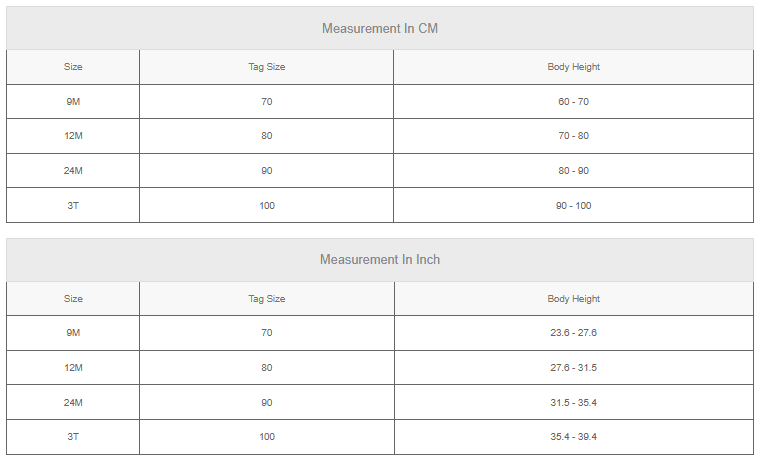Select the 3T size cell in CM table
This screenshot has width=763, height=460.
pyautogui.click(x=73, y=205)
